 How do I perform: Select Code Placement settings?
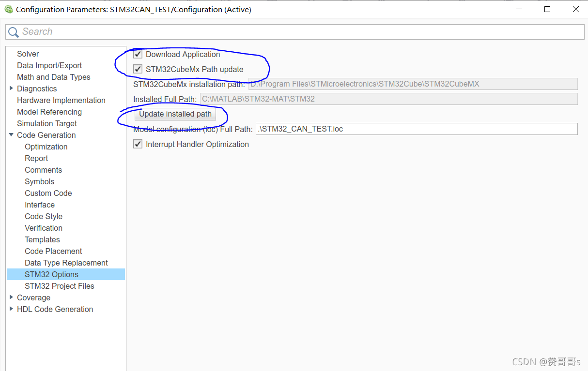(53, 251)
